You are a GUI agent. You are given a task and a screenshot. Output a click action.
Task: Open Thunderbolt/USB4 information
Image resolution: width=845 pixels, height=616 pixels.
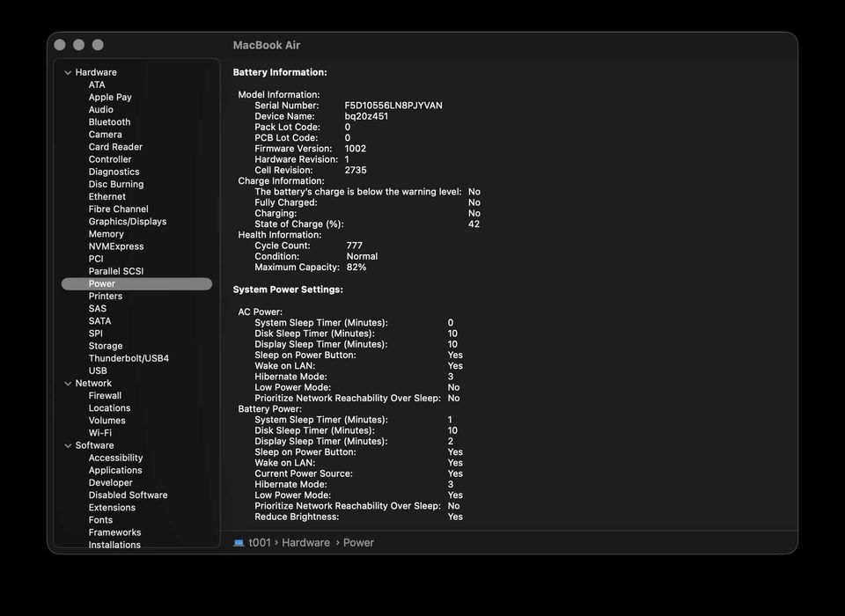[129, 358]
